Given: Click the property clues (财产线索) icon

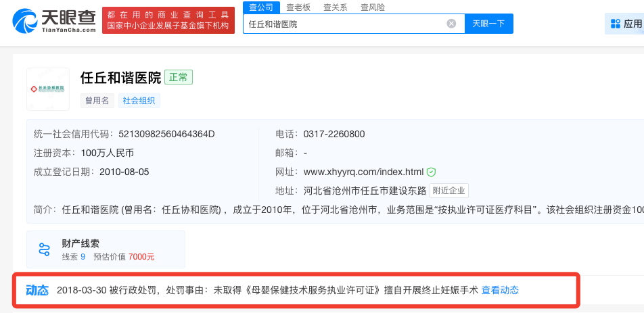Looking at the screenshot, I should [45, 249].
